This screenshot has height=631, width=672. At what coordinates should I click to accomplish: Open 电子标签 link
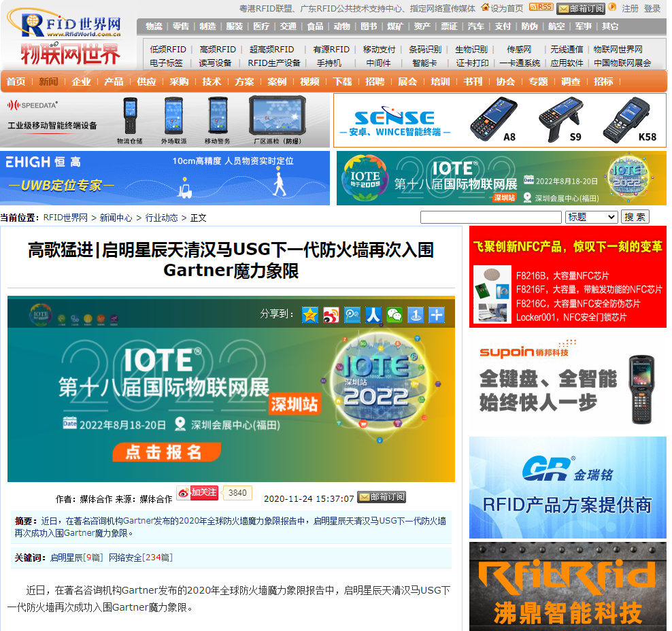(x=166, y=63)
